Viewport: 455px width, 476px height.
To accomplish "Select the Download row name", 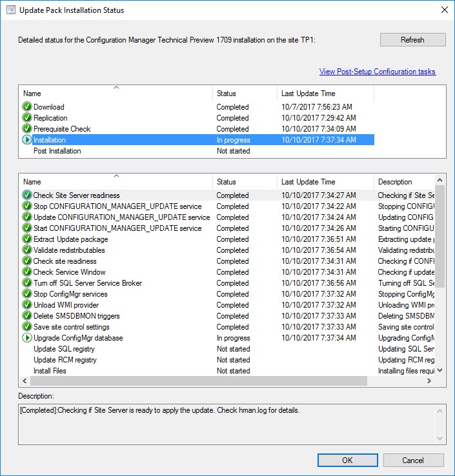I will click(x=48, y=107).
